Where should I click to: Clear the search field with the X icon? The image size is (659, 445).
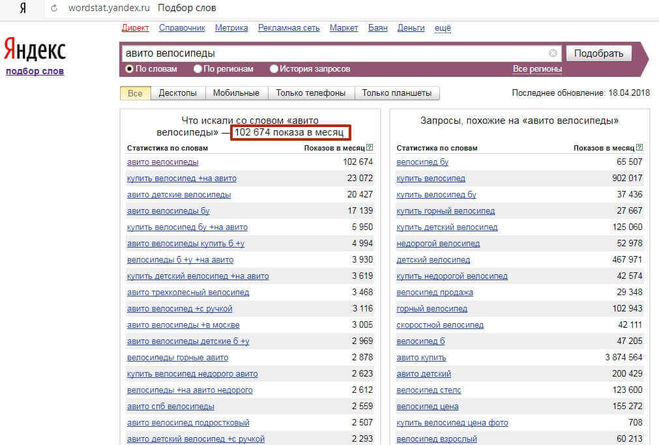pyautogui.click(x=553, y=53)
